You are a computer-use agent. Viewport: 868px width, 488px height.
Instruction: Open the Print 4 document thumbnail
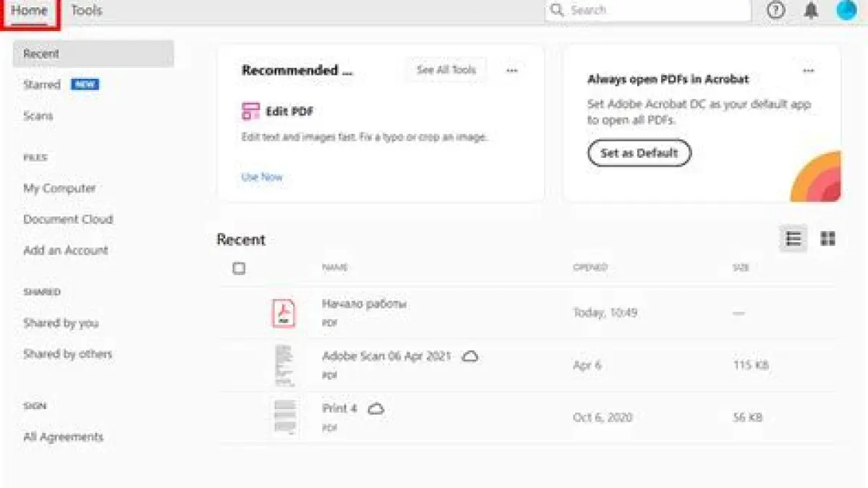click(x=284, y=417)
